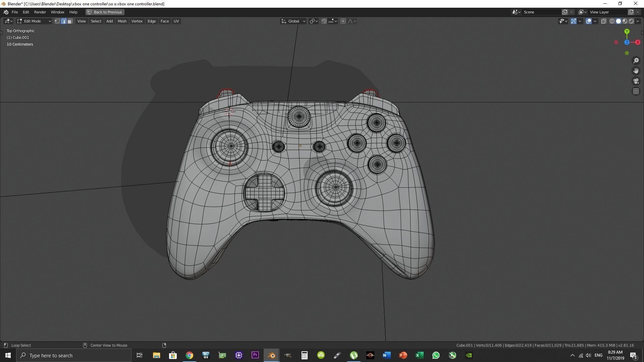Enable face select mode
The image size is (644, 362).
70,21
